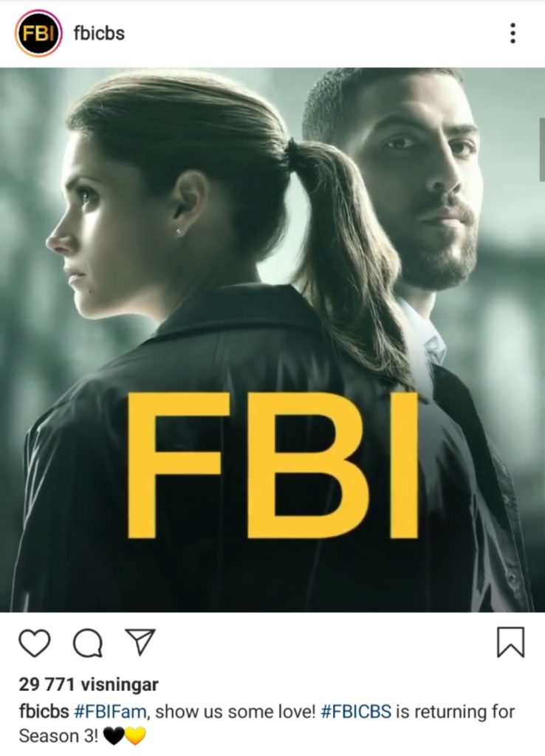The image size is (545, 756).
Task: Share the post via paper plane icon
Action: [140, 642]
